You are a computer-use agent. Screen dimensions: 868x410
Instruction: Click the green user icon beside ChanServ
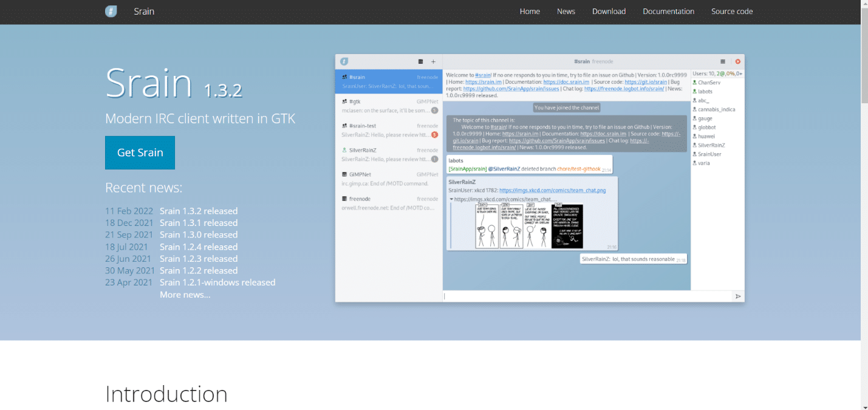pyautogui.click(x=694, y=82)
